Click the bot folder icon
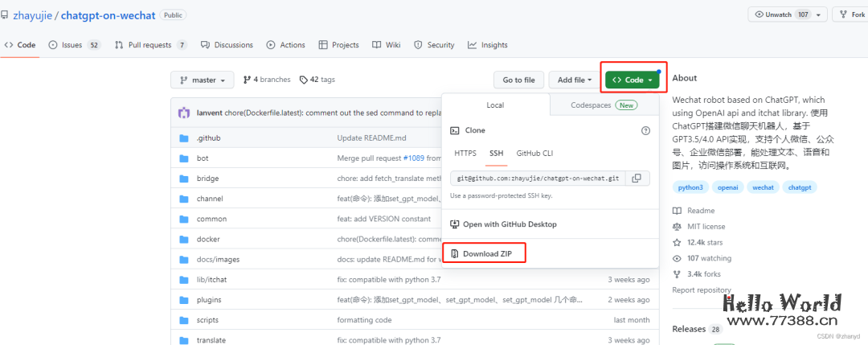The image size is (868, 345). 184,158
